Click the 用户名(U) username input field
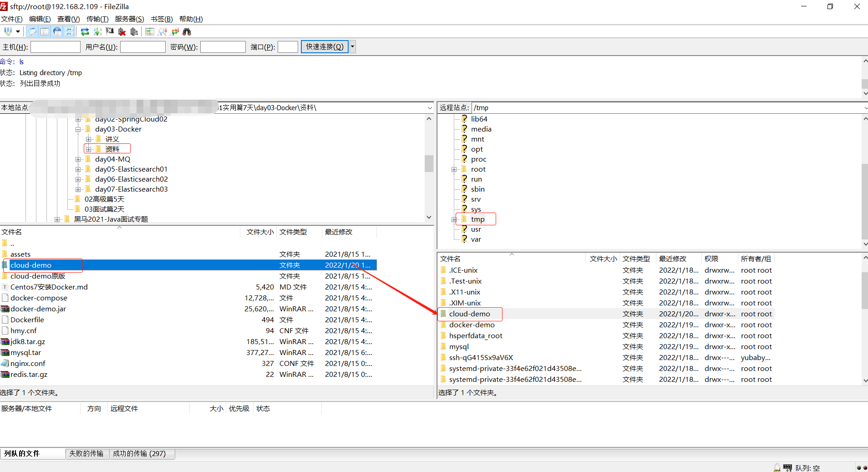Image resolution: width=868 pixels, height=472 pixels. point(143,47)
